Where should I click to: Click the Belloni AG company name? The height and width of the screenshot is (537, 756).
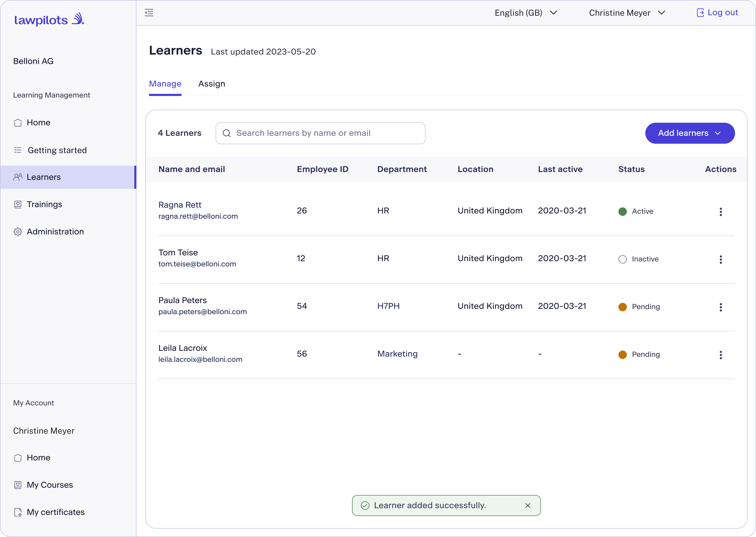pyautogui.click(x=33, y=61)
